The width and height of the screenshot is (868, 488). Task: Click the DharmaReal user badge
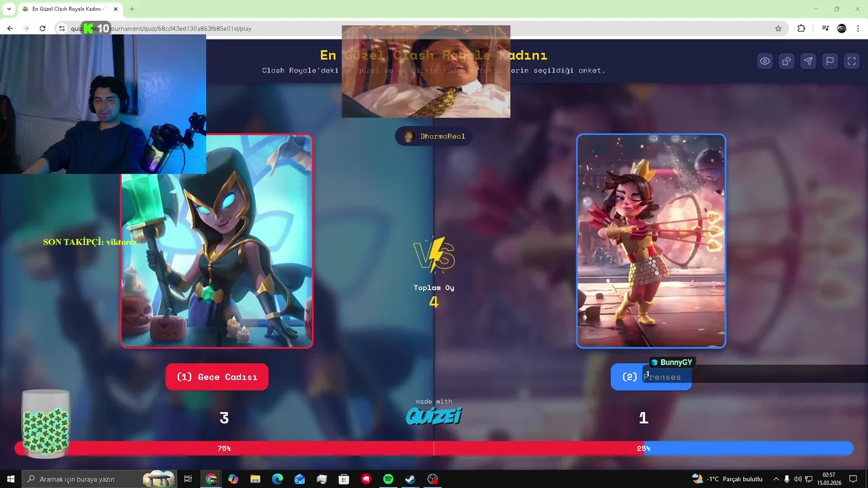(x=434, y=136)
